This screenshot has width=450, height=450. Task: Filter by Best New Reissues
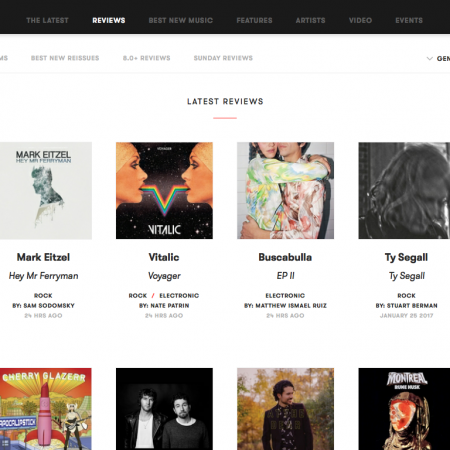[65, 58]
